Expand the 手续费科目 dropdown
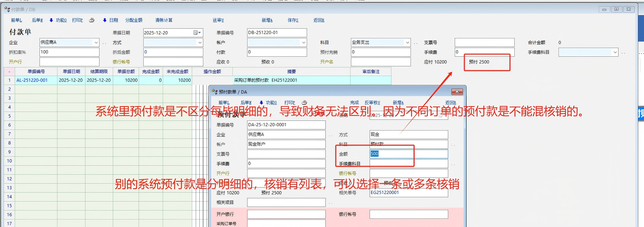The image size is (644, 227). tap(615, 52)
